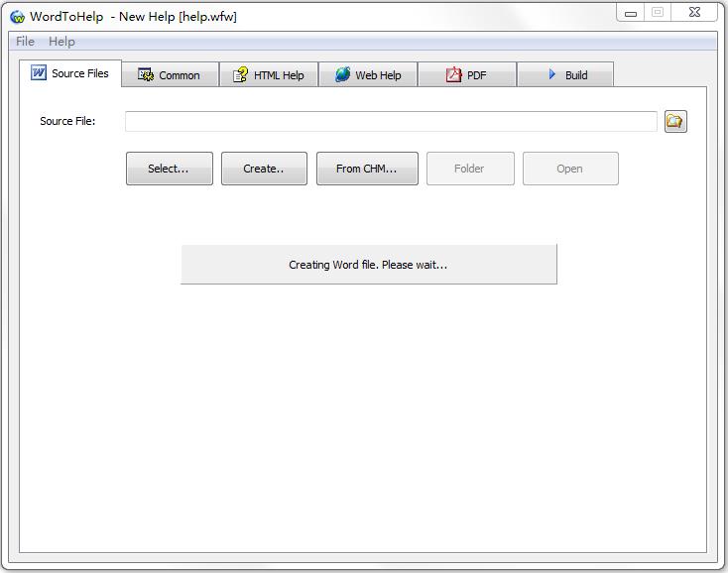This screenshot has width=728, height=573.
Task: Open the Web Help tab
Action: click(x=368, y=74)
